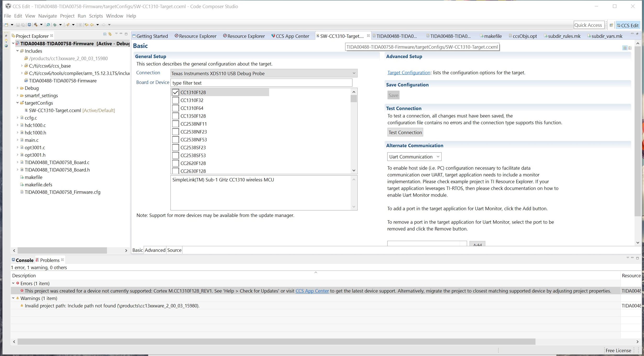The height and width of the screenshot is (356, 644).
Task: Toggle Link with Editor in Project Explorer
Action: tap(110, 34)
